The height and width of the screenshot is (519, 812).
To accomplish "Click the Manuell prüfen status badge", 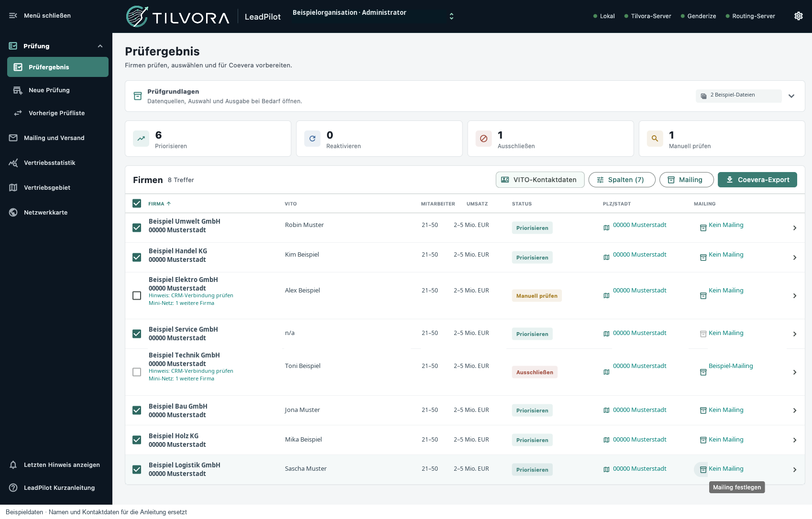I will pos(537,296).
